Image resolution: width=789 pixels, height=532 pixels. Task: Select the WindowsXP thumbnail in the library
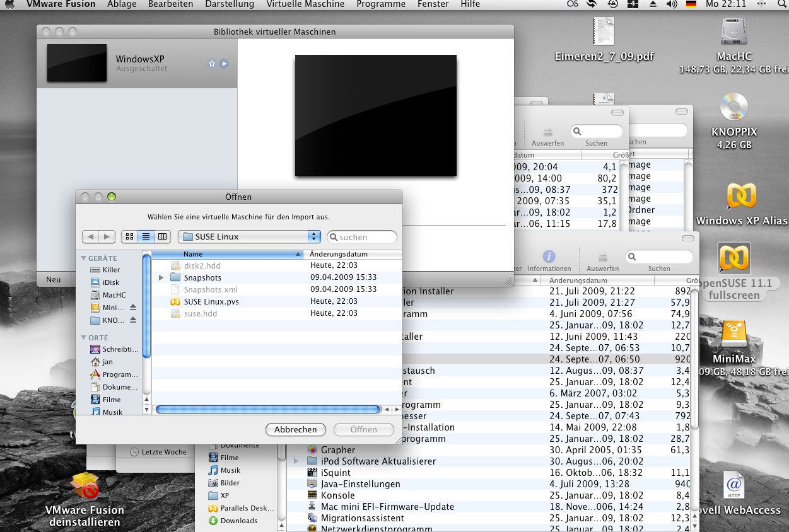click(x=77, y=62)
